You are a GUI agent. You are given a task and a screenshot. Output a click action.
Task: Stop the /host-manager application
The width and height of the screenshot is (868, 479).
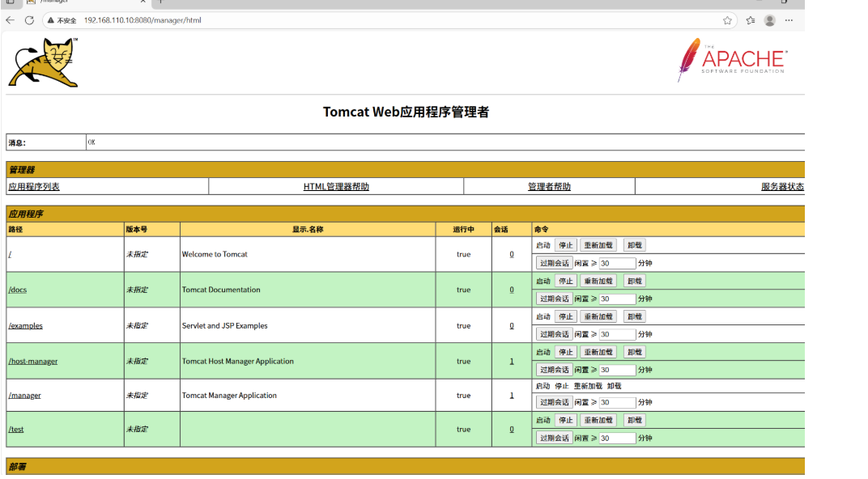click(566, 352)
